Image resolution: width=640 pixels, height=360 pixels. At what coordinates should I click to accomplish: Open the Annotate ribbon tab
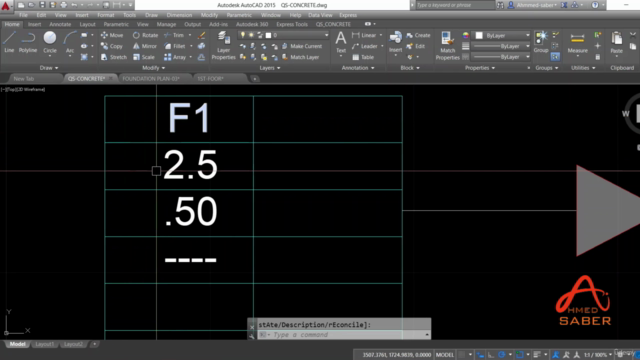[x=60, y=24]
